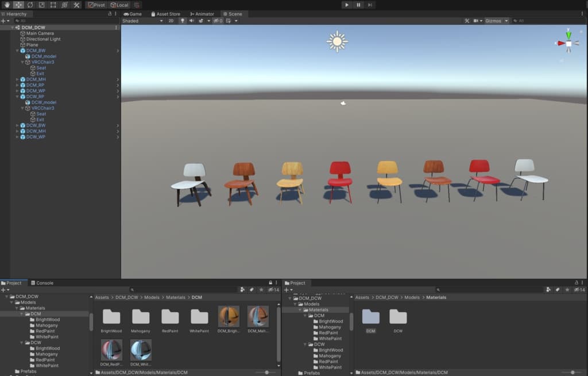Expand the DCM_MH prefab in Hierarchy

tap(17, 79)
